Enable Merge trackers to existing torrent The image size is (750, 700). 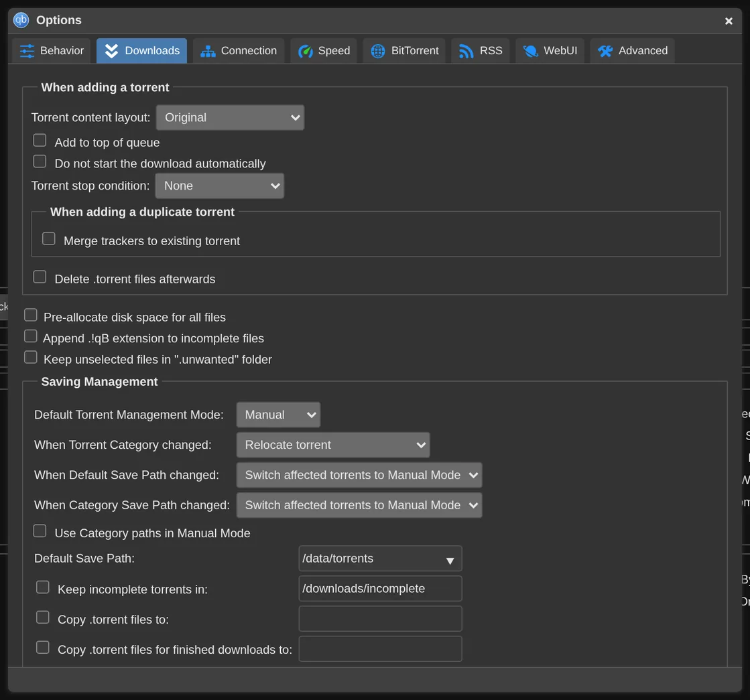pos(49,238)
